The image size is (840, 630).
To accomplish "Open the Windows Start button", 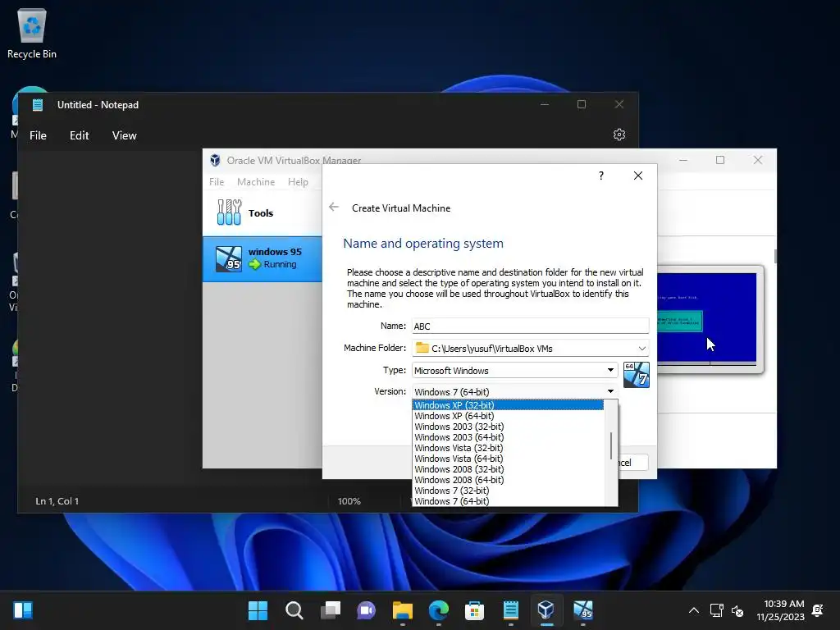I will [x=258, y=610].
